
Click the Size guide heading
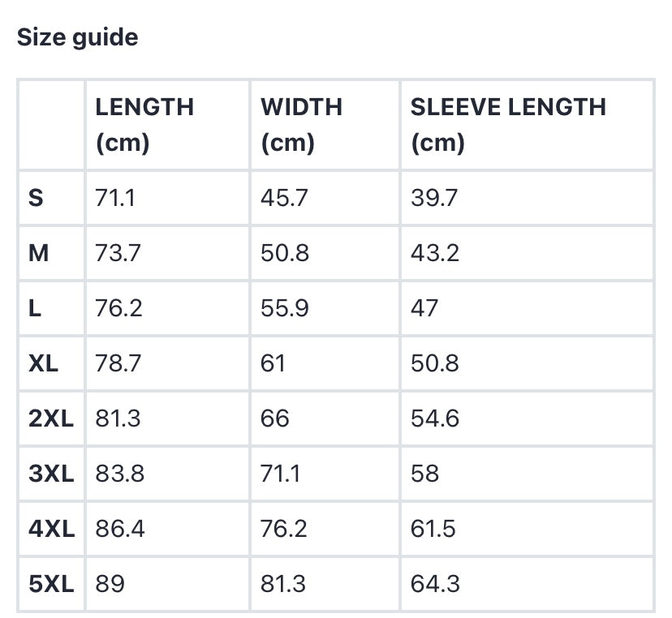pyautogui.click(x=77, y=37)
